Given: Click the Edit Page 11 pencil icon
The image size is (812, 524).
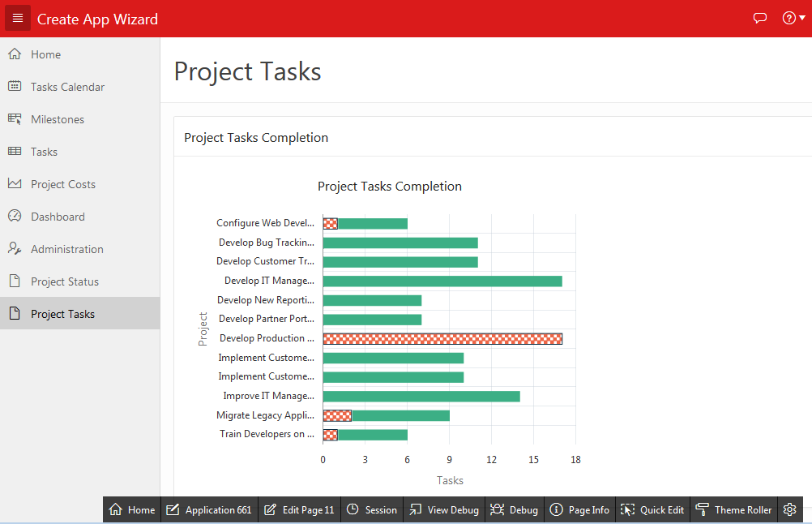Looking at the screenshot, I should click(270, 509).
